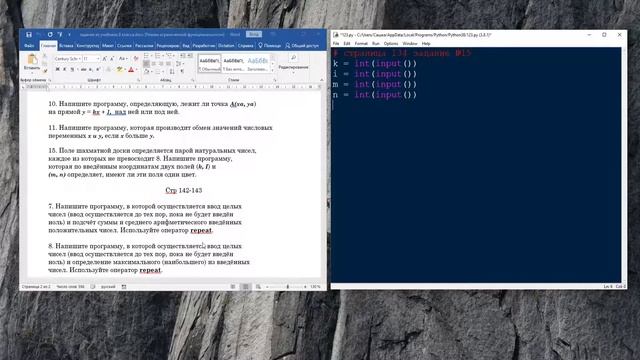Open the Файл tab in Word
This screenshot has width=640, height=360.
[29, 46]
